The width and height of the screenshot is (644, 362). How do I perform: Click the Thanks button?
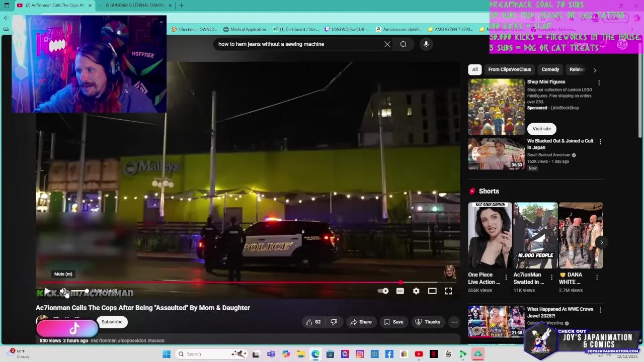click(428, 322)
